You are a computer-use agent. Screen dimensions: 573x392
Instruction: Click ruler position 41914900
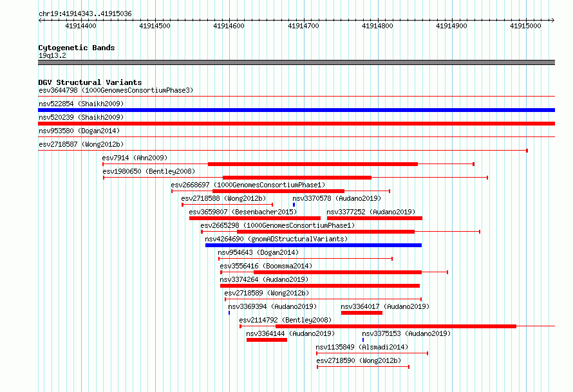[x=452, y=26]
